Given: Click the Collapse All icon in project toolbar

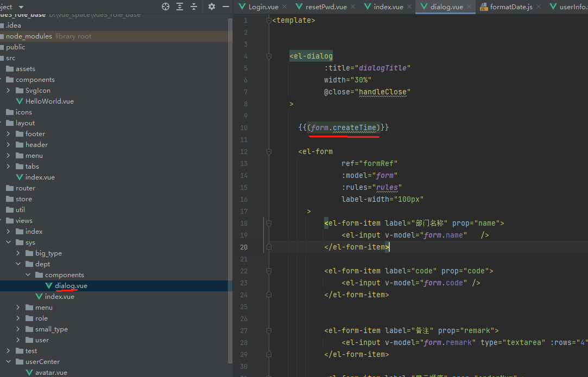Looking at the screenshot, I should click(x=193, y=7).
